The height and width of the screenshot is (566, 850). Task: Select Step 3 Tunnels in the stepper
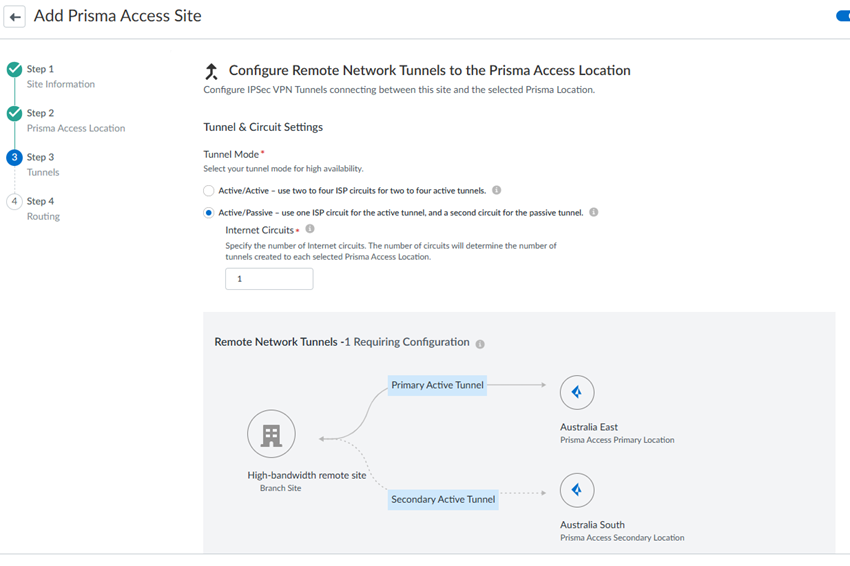point(43,164)
